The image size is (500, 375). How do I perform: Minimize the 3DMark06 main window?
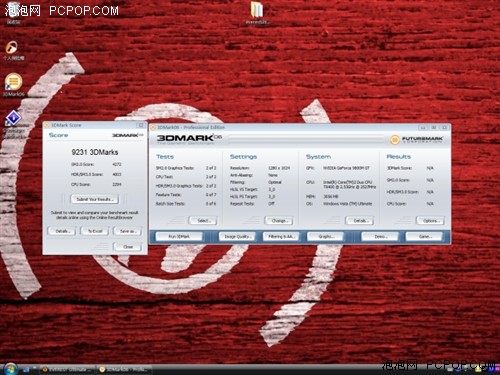pos(423,127)
